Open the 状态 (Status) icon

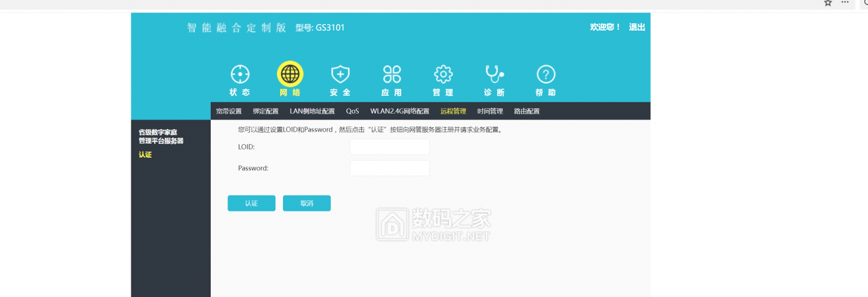click(240, 75)
